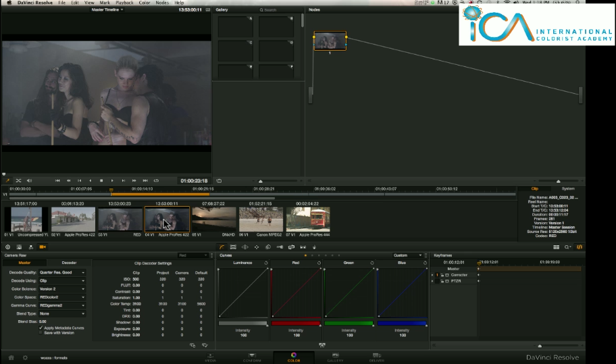Reset the Blue curve

click(x=425, y=263)
